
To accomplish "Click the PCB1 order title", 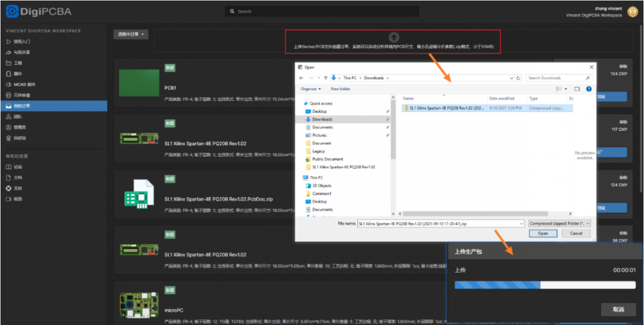I will point(171,87).
